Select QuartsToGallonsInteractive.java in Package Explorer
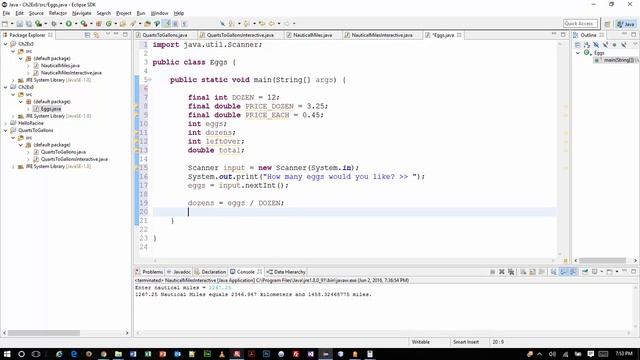The image size is (640, 360). point(74,159)
